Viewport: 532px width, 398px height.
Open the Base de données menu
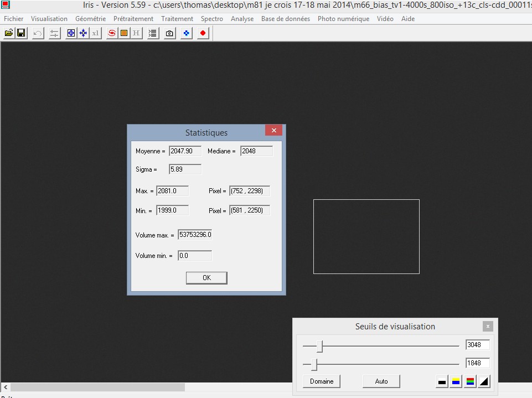click(x=286, y=19)
